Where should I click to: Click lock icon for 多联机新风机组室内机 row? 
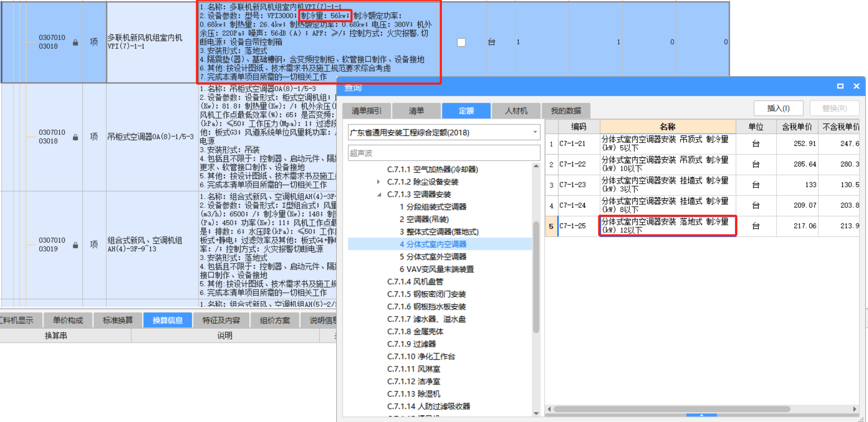coord(75,42)
